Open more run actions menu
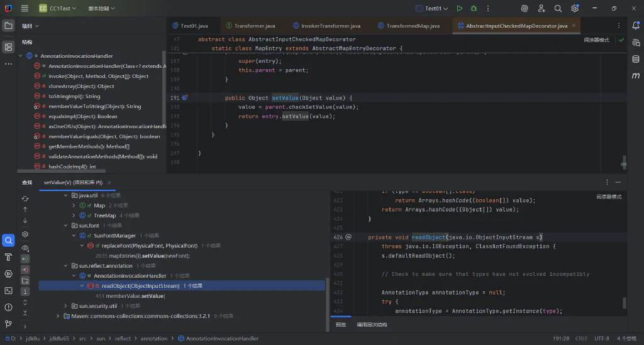The image size is (644, 345). pyautogui.click(x=488, y=8)
